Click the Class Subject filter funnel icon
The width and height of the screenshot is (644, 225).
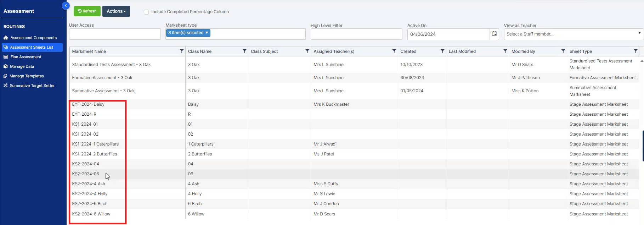tap(307, 51)
